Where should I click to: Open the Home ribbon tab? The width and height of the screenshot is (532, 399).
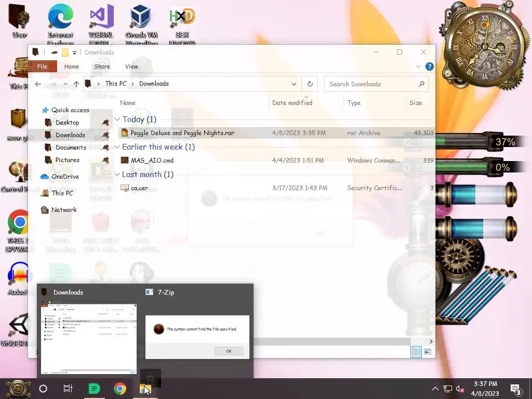click(72, 66)
